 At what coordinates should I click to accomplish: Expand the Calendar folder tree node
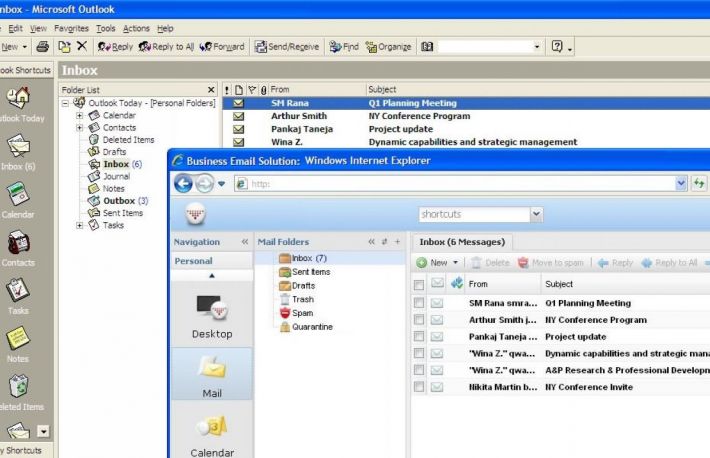click(80, 115)
